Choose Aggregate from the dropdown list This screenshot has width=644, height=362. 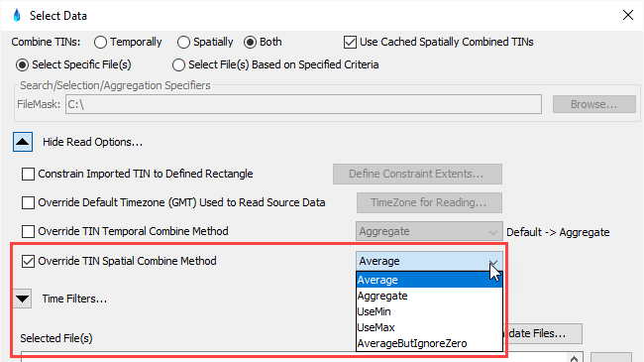[x=429, y=296]
